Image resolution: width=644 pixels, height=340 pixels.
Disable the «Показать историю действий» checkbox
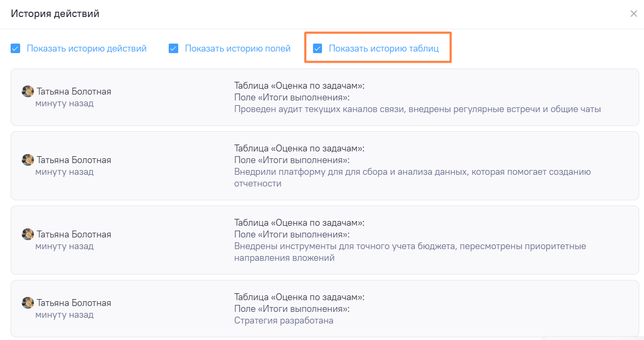coord(15,48)
